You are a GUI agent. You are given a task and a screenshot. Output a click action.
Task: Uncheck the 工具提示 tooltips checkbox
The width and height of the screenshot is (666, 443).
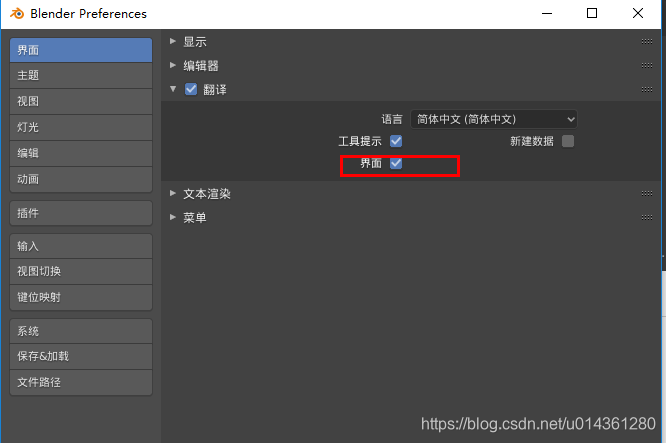click(x=396, y=141)
